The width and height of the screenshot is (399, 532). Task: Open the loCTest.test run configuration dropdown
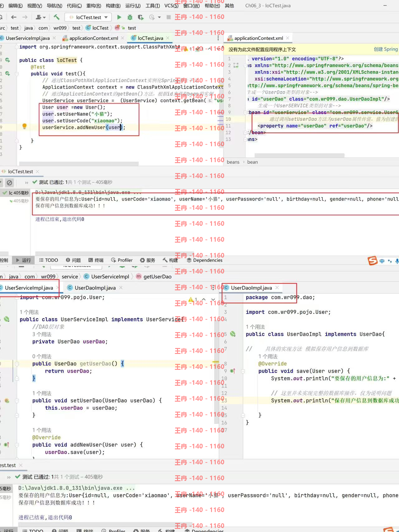[88, 17]
